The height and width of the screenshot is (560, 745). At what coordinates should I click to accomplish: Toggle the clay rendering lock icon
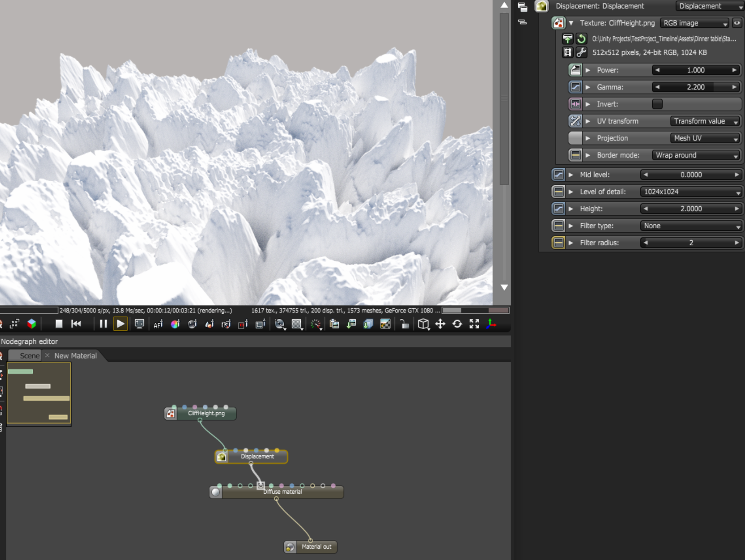[405, 324]
